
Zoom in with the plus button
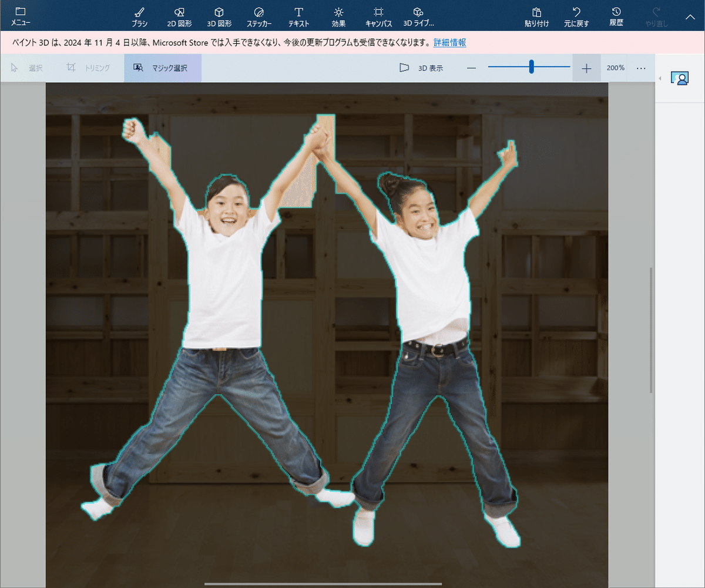coord(586,68)
